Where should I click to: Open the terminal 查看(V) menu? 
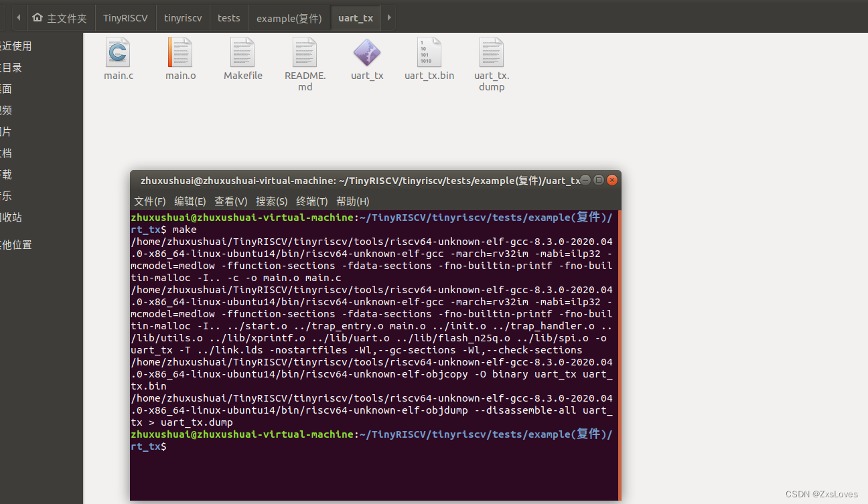coord(231,201)
